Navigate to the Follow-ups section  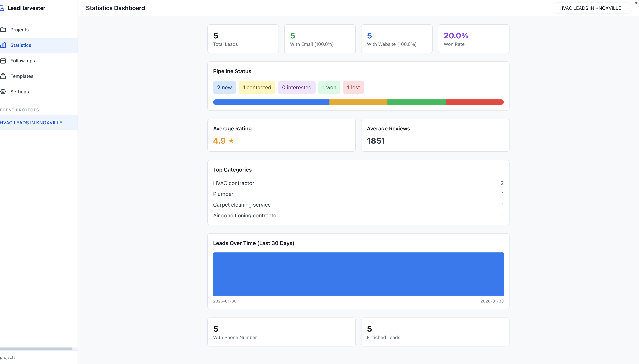(23, 60)
